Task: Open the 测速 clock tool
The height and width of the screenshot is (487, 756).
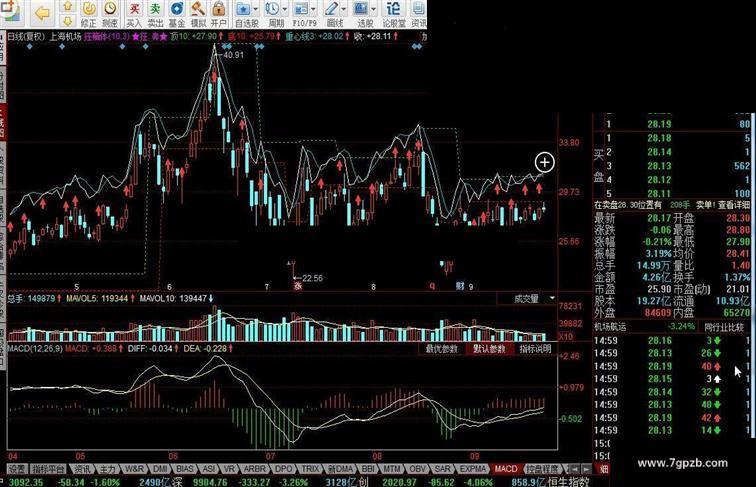Action: tap(110, 14)
